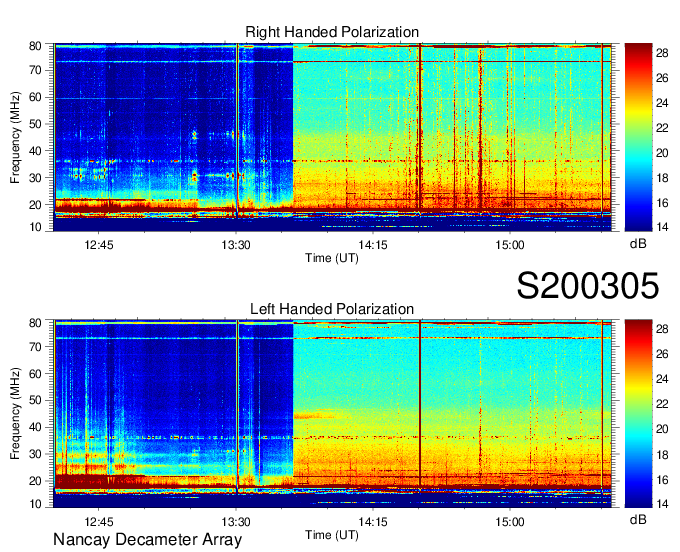Screen dimensions: 680x552
Task: Click "80" frequency tick on Left Handed plot
Action: pos(36,323)
